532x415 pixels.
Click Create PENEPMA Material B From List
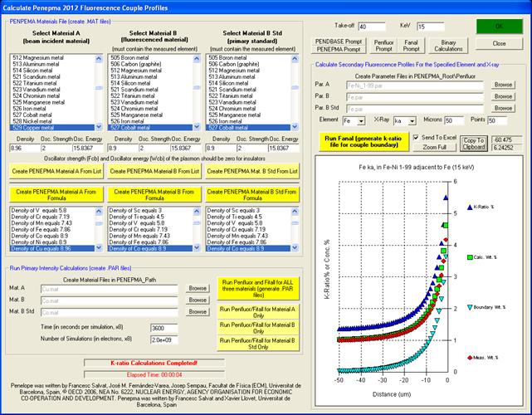coord(154,171)
